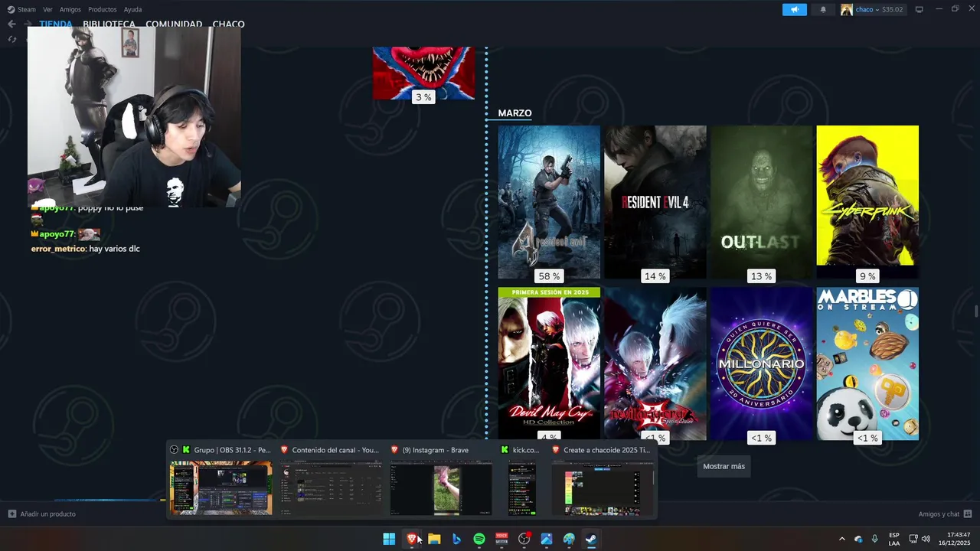The height and width of the screenshot is (551, 980).
Task: Click the 13 % label under Outlast
Action: [761, 276]
